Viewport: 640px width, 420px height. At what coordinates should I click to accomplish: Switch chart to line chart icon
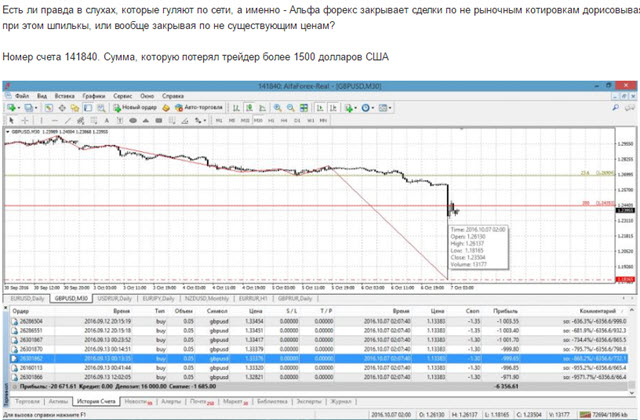click(262, 108)
